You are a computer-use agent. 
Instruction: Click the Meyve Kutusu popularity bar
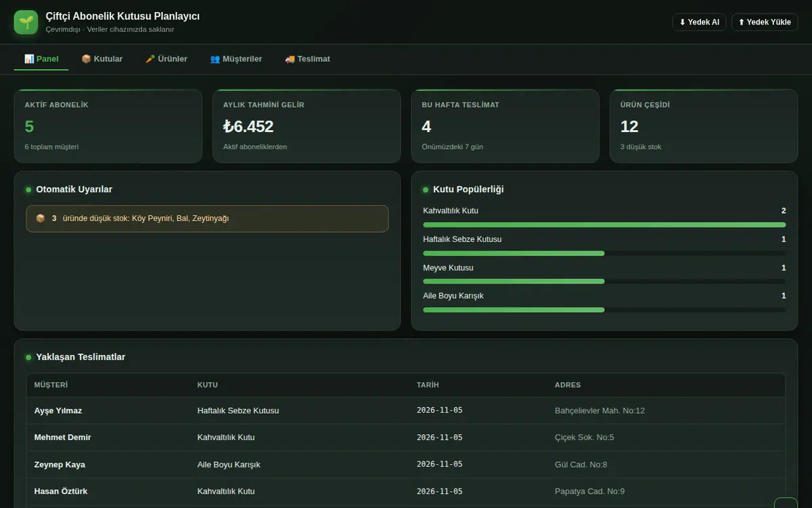[604, 281]
